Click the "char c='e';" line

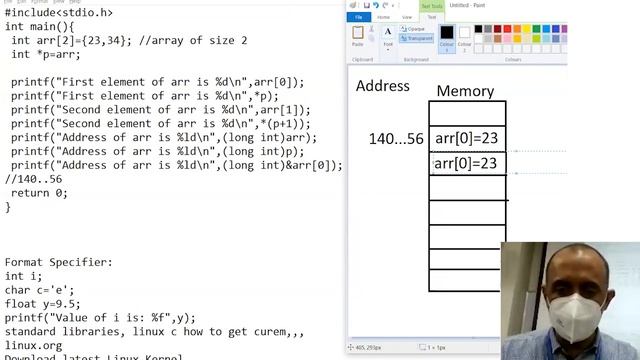[40, 290]
